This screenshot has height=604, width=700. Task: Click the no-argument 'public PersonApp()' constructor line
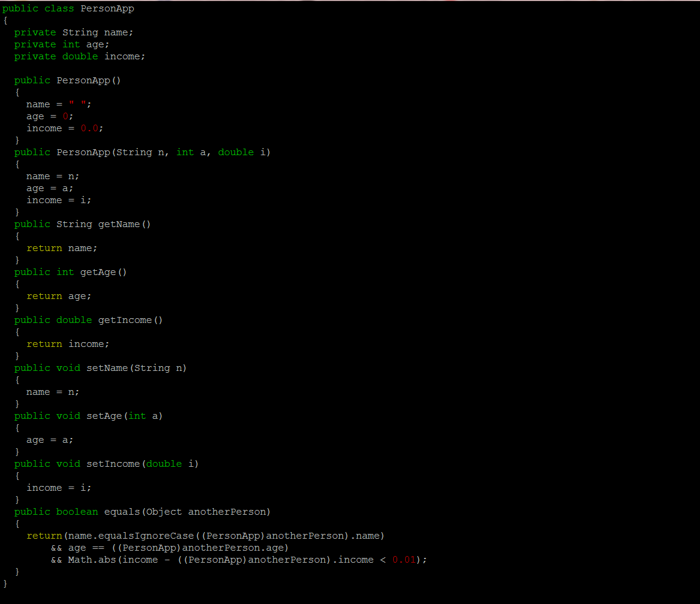67,80
